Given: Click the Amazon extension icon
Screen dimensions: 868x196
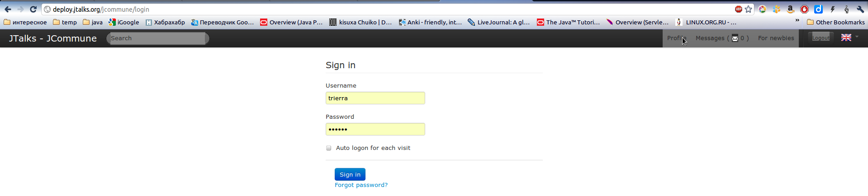Looking at the screenshot, I should pos(790,9).
